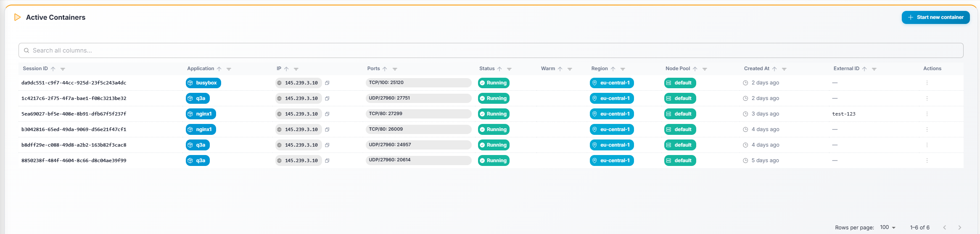This screenshot has width=980, height=234.
Task: Click the 3 days ago timestamp
Action: click(x=765, y=114)
